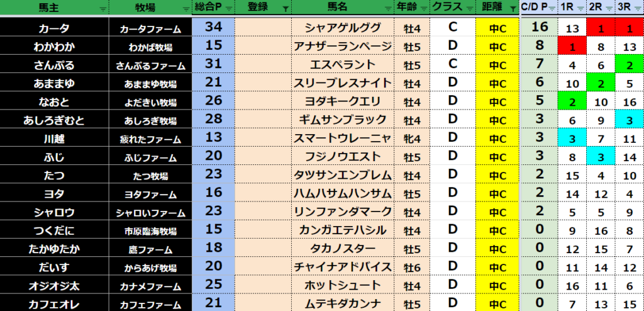
Task: Open the 牧場 column filter dropdown
Action: (x=185, y=9)
